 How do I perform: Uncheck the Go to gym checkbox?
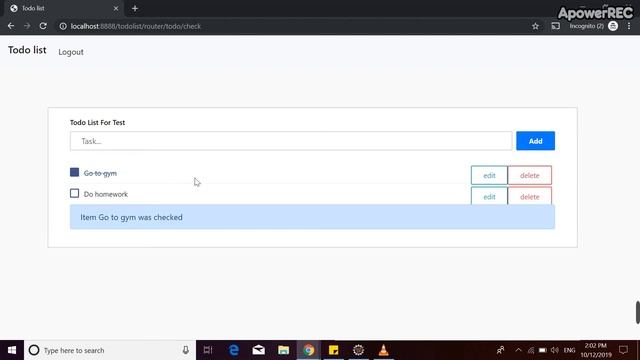(x=74, y=172)
